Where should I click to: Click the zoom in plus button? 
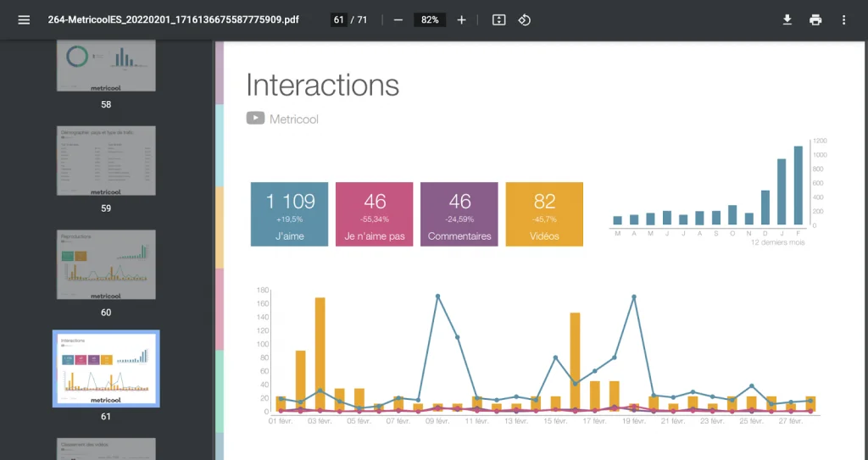[x=462, y=20]
